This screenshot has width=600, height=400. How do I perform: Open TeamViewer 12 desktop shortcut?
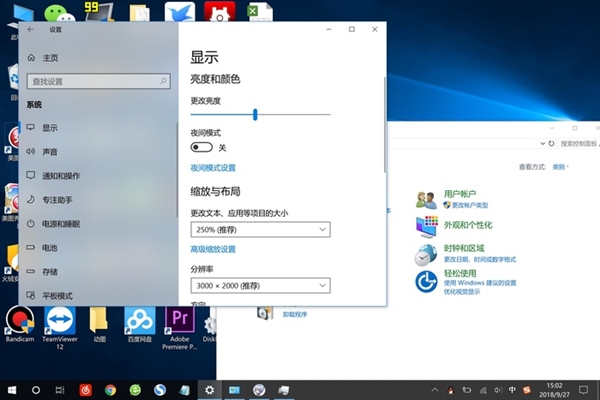pyautogui.click(x=58, y=320)
